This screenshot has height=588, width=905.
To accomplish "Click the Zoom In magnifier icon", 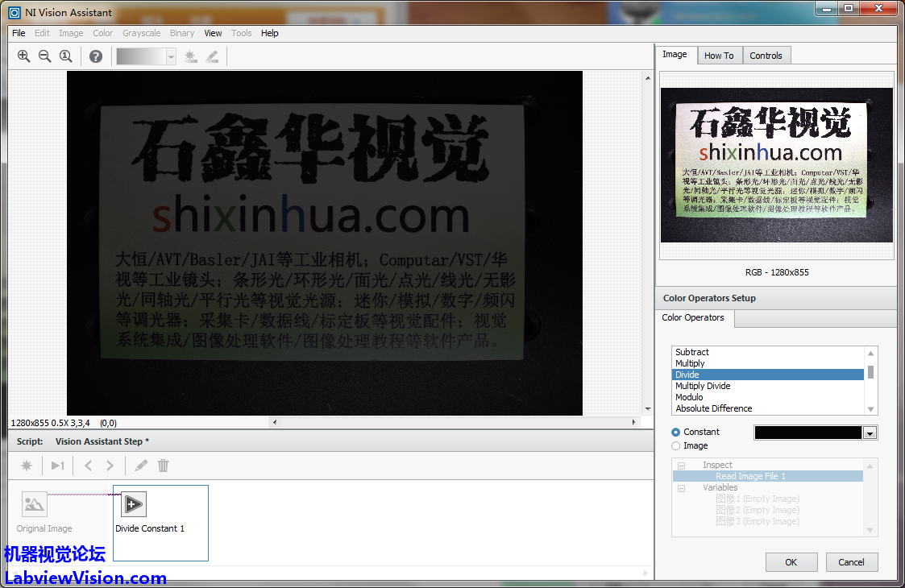I will pyautogui.click(x=23, y=56).
